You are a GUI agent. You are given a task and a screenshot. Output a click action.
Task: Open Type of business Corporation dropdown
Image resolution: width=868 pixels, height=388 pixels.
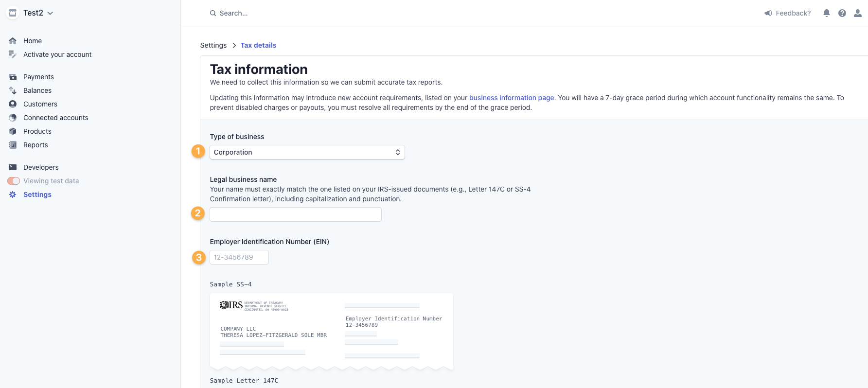307,152
